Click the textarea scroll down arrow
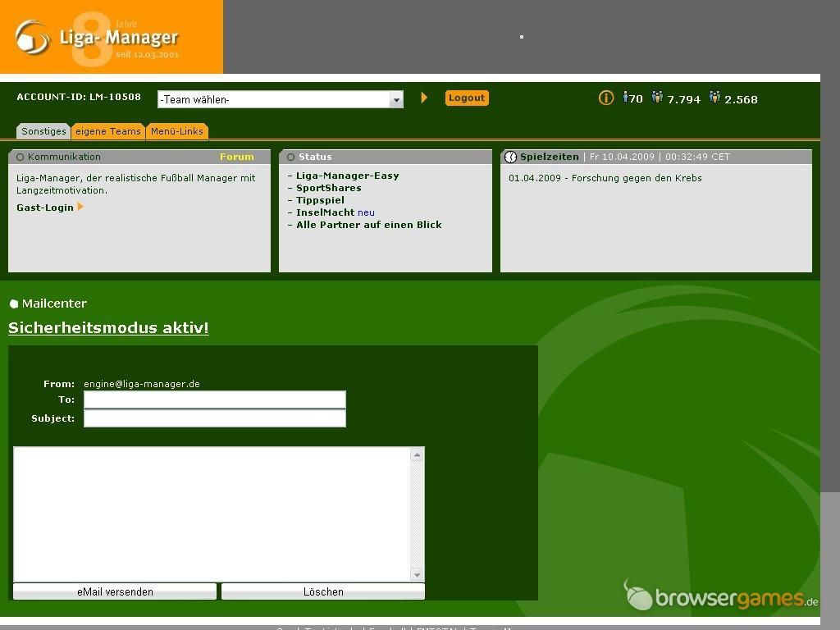The width and height of the screenshot is (840, 630). pyautogui.click(x=417, y=575)
